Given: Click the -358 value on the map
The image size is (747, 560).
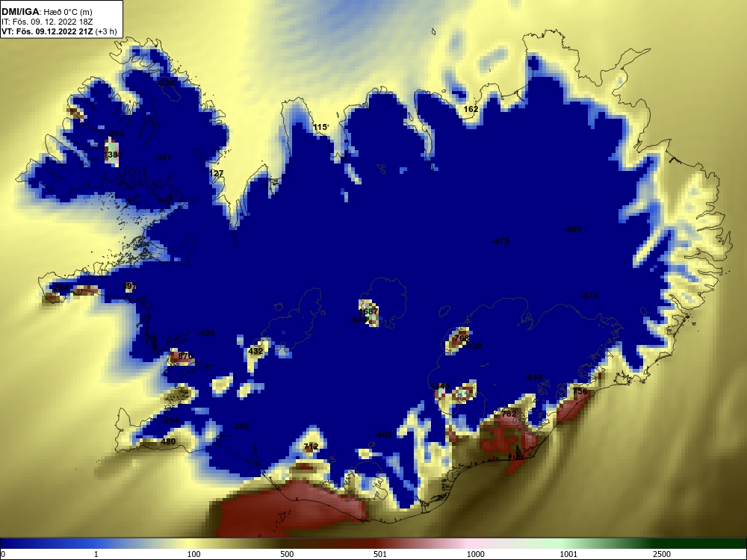Looking at the screenshot, I should 241,426.
